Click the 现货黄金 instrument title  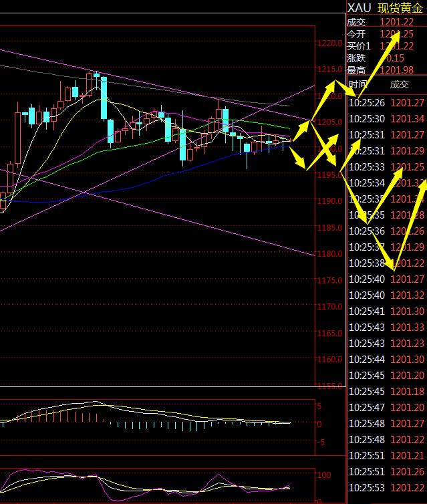point(401,8)
